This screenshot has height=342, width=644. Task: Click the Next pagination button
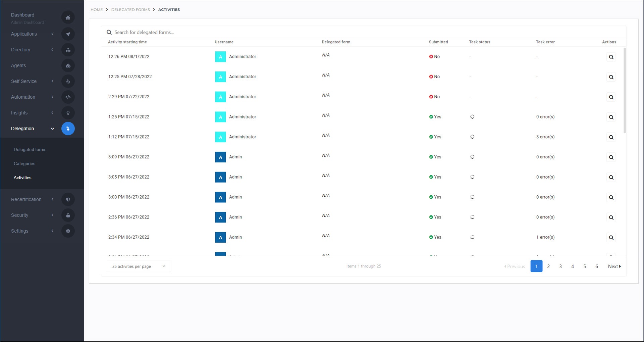tap(614, 266)
